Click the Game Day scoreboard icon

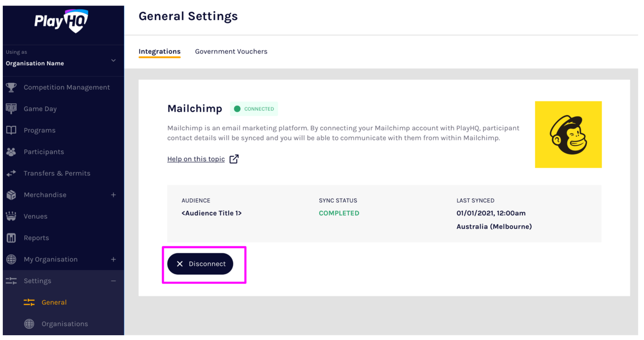pyautogui.click(x=11, y=109)
